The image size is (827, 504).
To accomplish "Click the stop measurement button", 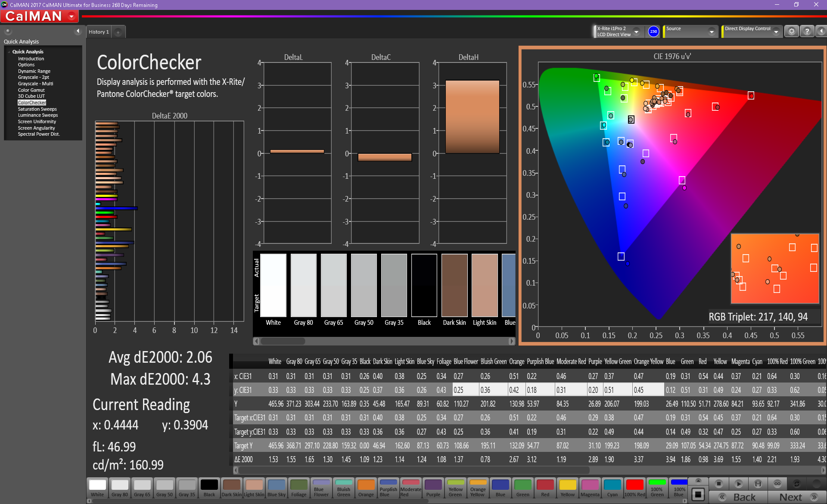I will coord(718,483).
